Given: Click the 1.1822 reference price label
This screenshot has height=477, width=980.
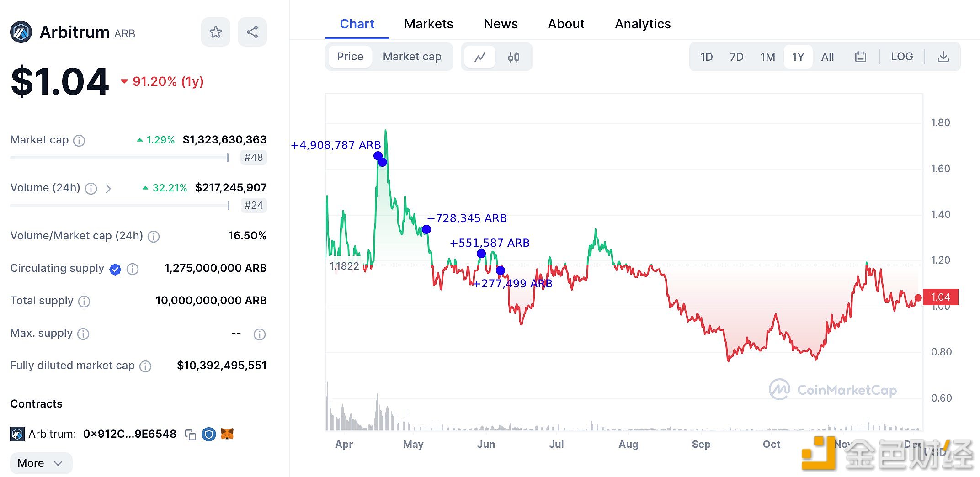Looking at the screenshot, I should tap(345, 266).
